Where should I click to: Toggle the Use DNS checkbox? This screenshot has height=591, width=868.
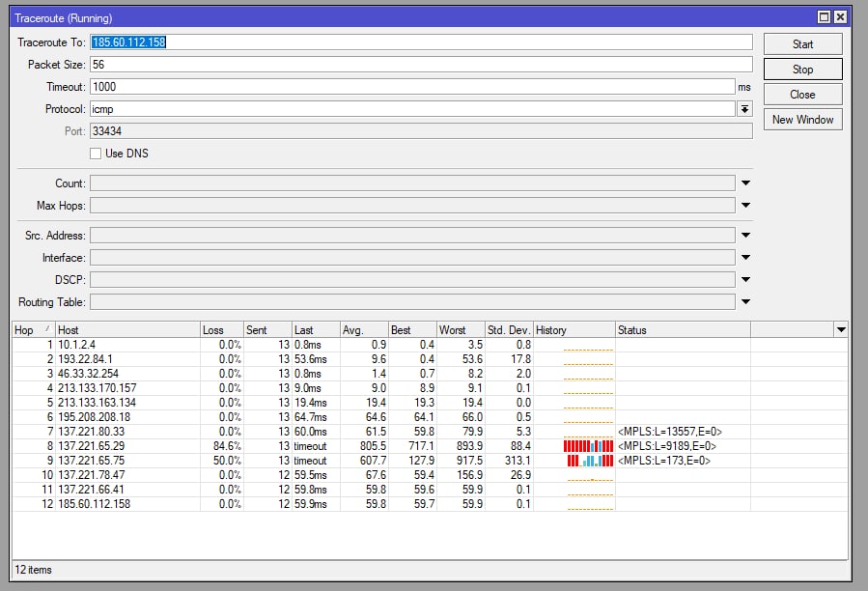[96, 154]
